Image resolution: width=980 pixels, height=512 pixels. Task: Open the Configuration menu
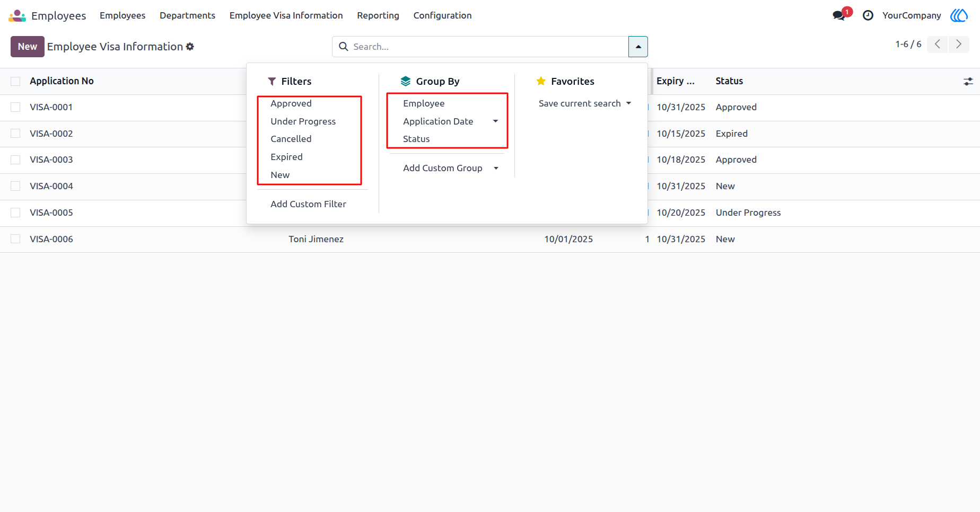442,15
